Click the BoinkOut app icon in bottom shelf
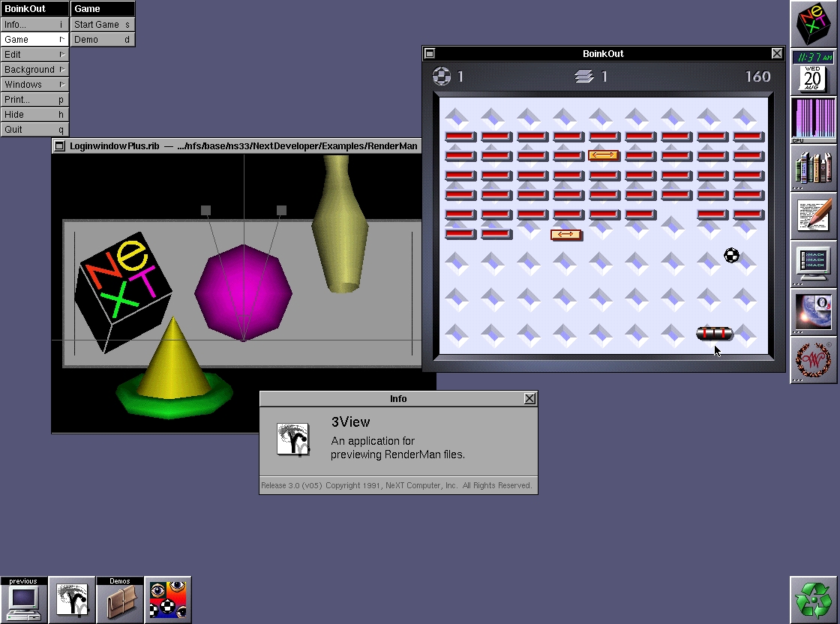 click(168, 600)
